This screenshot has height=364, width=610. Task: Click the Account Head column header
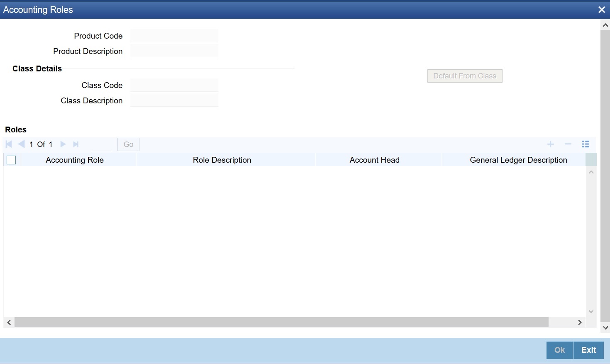[375, 160]
